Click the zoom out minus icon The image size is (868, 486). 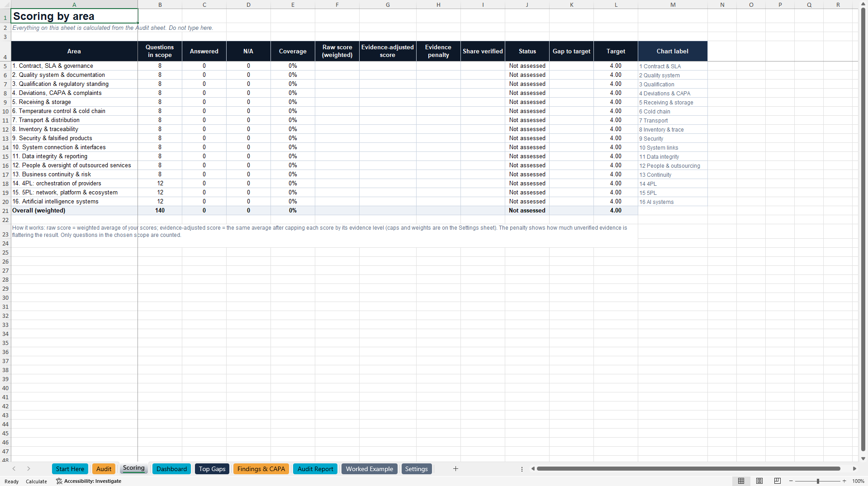point(791,481)
